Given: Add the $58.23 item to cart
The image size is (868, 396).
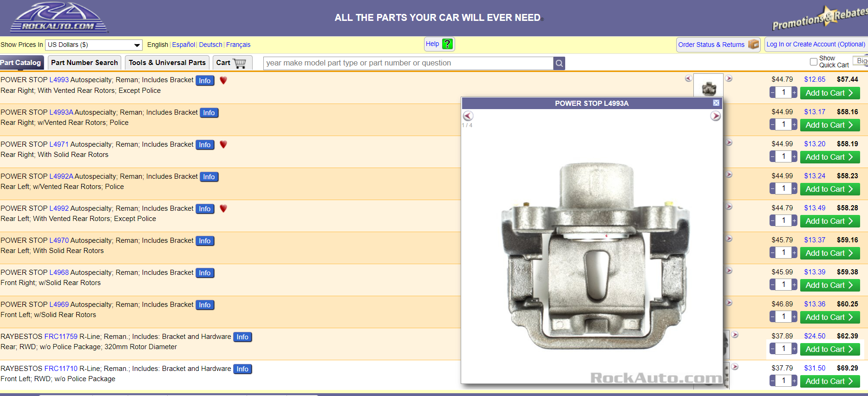Looking at the screenshot, I should pyautogui.click(x=830, y=189).
